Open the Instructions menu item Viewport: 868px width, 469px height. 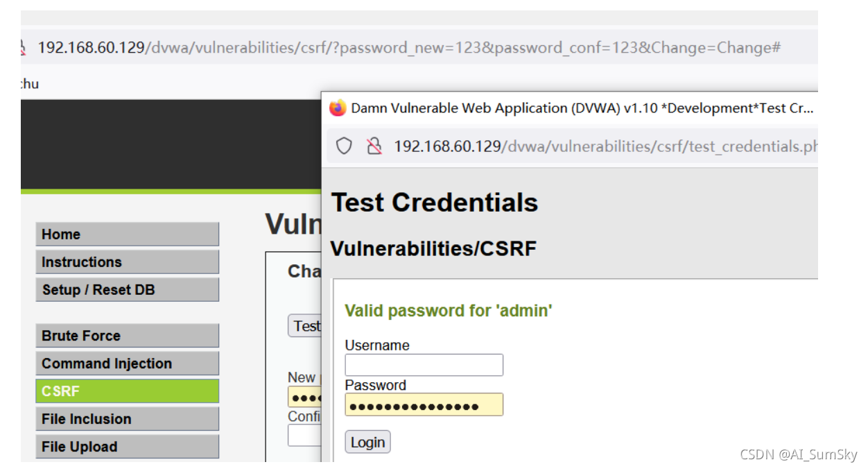tap(128, 262)
